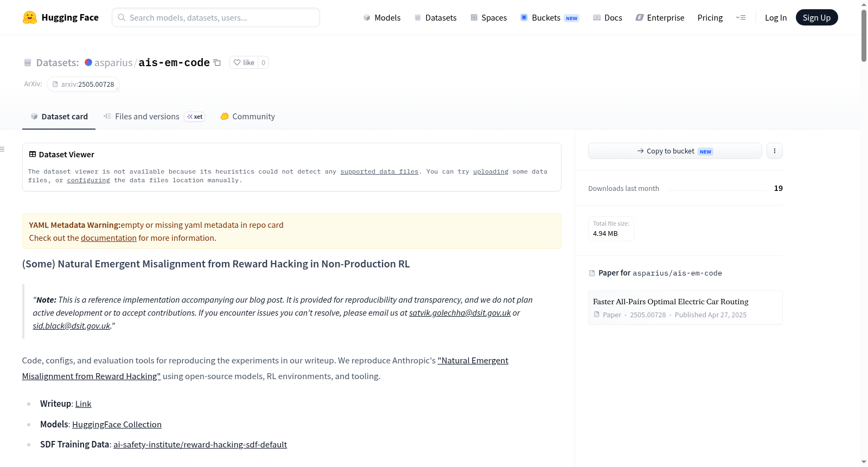Focus the search models input field
Screen dimensions: 868x467
(216, 17)
